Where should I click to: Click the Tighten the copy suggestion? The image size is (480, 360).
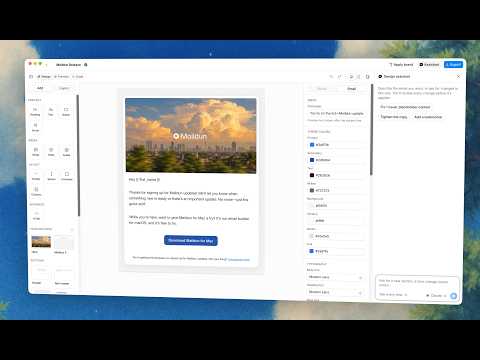point(394,117)
